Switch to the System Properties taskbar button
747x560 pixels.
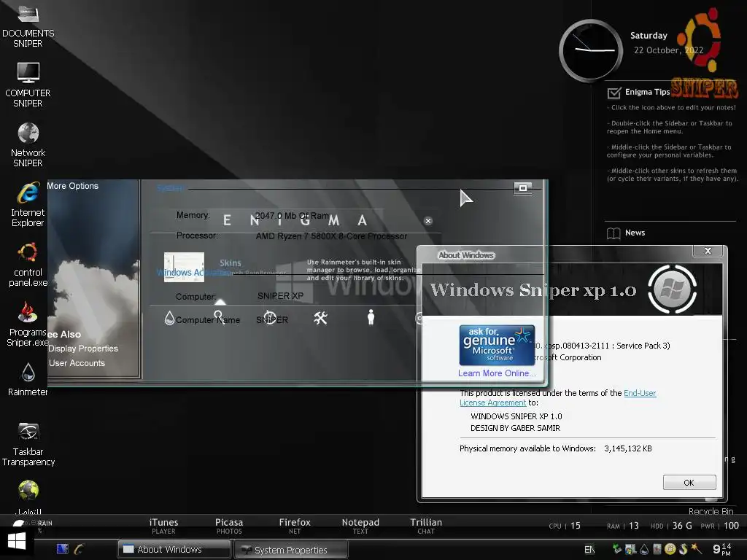point(291,550)
